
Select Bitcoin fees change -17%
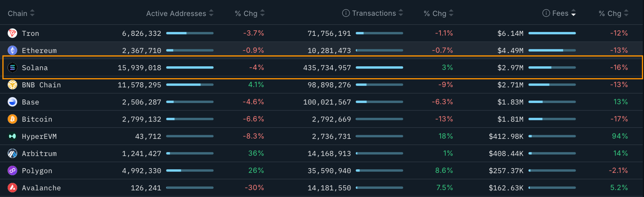click(x=619, y=119)
